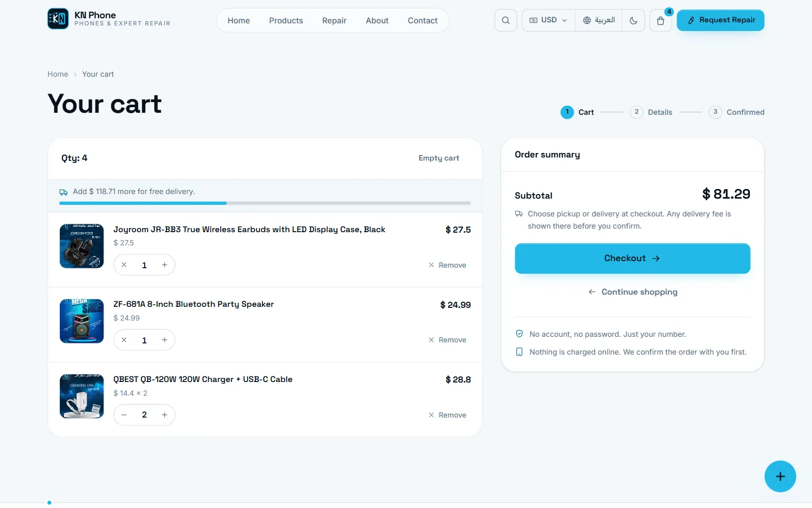Decrease quantity of ZF-681A speaker

124,340
